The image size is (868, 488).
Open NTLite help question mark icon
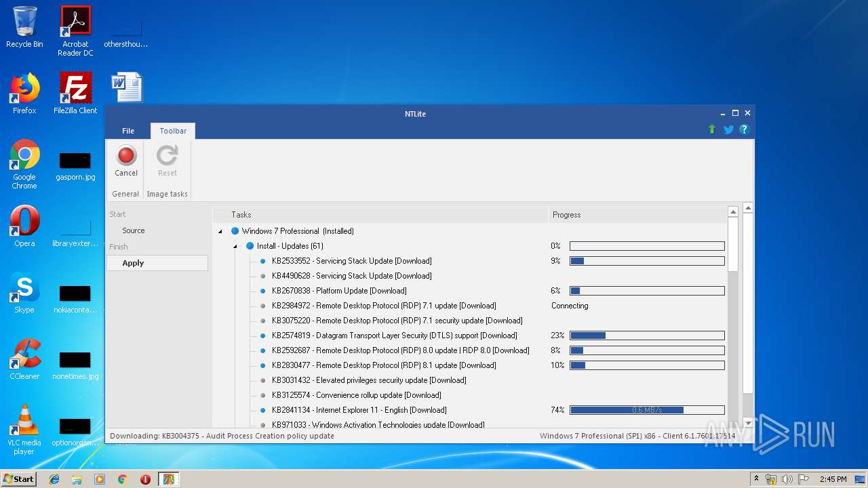pyautogui.click(x=744, y=129)
